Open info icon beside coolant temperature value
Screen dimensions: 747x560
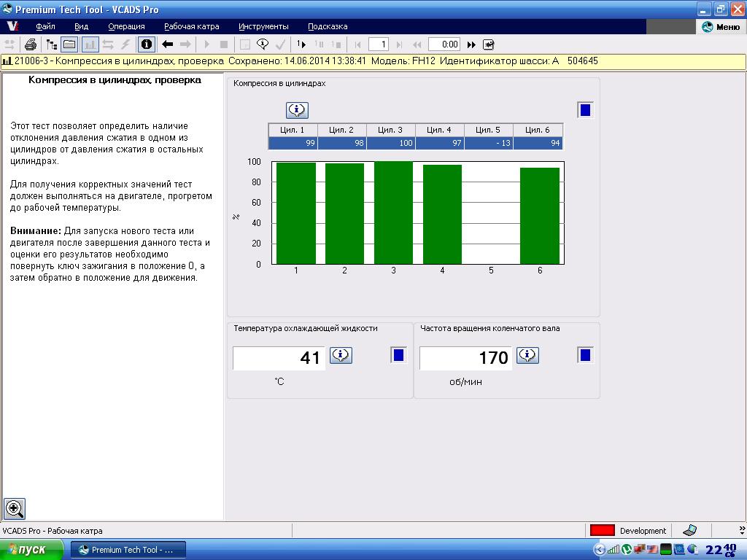tap(341, 355)
